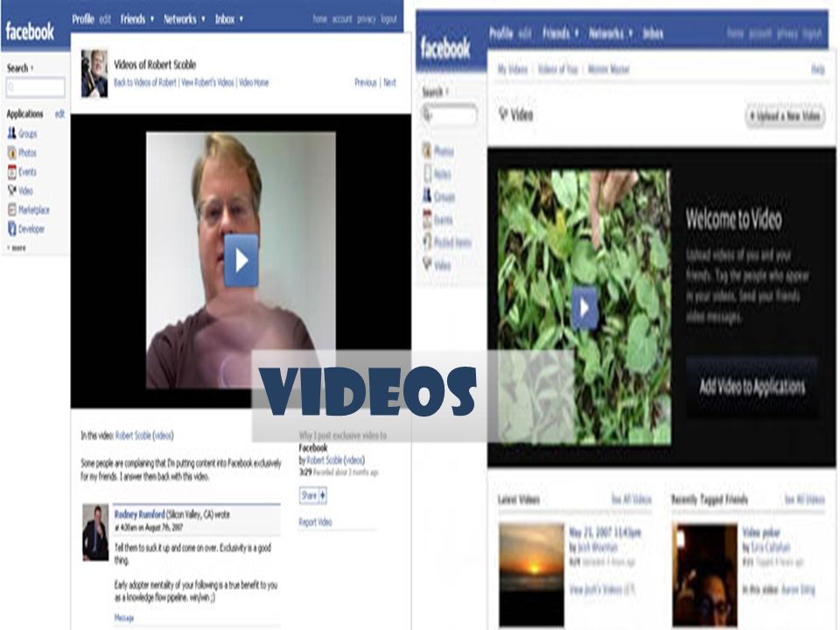Click Groups icon in right page sidebar
This screenshot has width=840, height=630.
[x=427, y=195]
